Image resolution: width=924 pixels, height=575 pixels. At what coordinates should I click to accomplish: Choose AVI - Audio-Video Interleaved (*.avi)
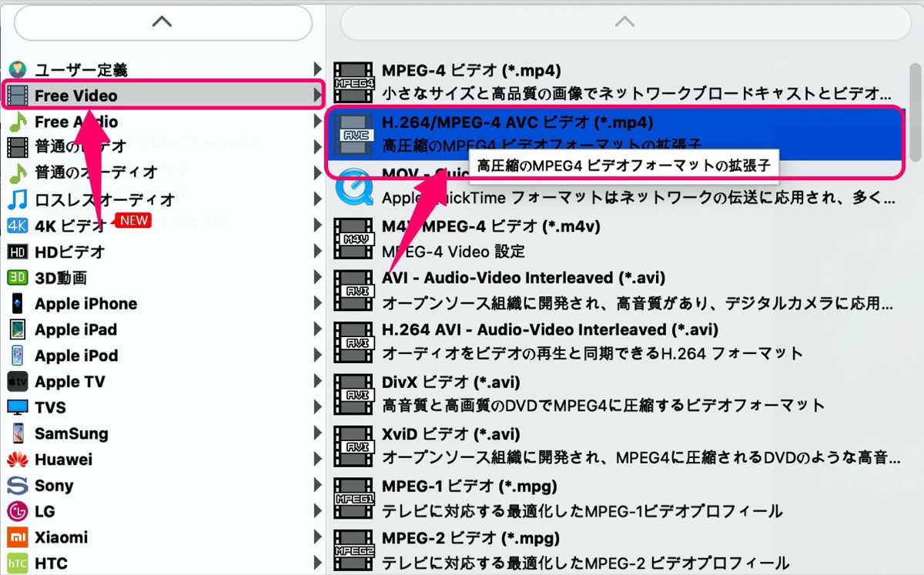pos(615,290)
